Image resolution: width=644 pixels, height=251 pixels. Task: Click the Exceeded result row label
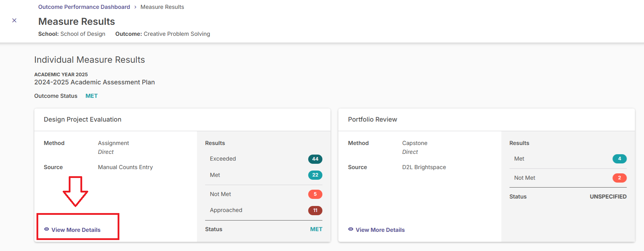[223, 159]
